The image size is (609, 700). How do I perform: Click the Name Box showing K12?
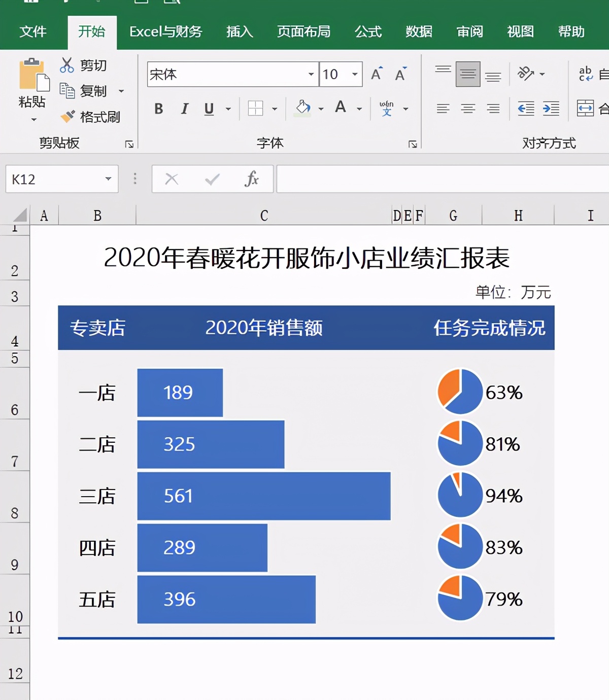tap(56, 179)
